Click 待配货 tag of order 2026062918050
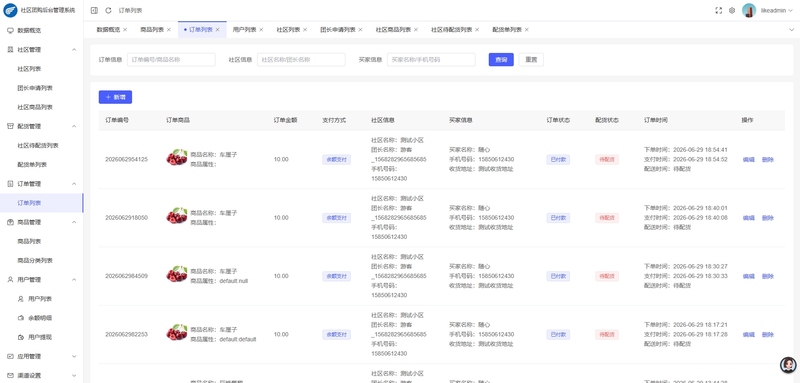The height and width of the screenshot is (383, 800). point(607,218)
